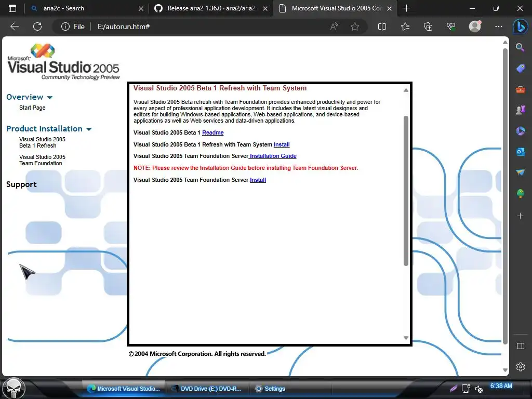Click the muted volume tray icon
Screen dimensions: 532x399
coord(478,389)
